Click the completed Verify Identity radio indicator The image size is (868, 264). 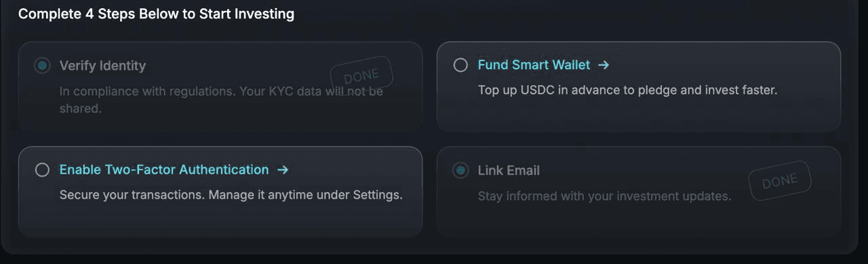coord(42,66)
